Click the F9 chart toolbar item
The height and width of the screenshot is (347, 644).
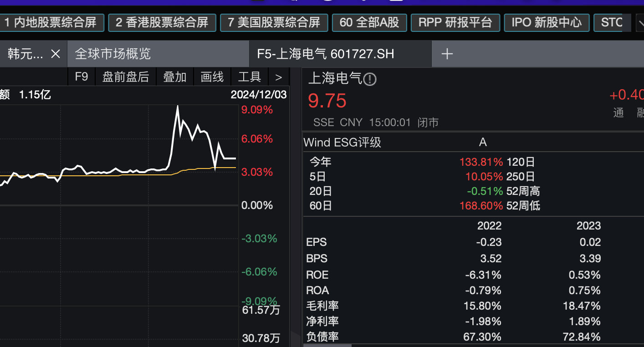pos(81,77)
